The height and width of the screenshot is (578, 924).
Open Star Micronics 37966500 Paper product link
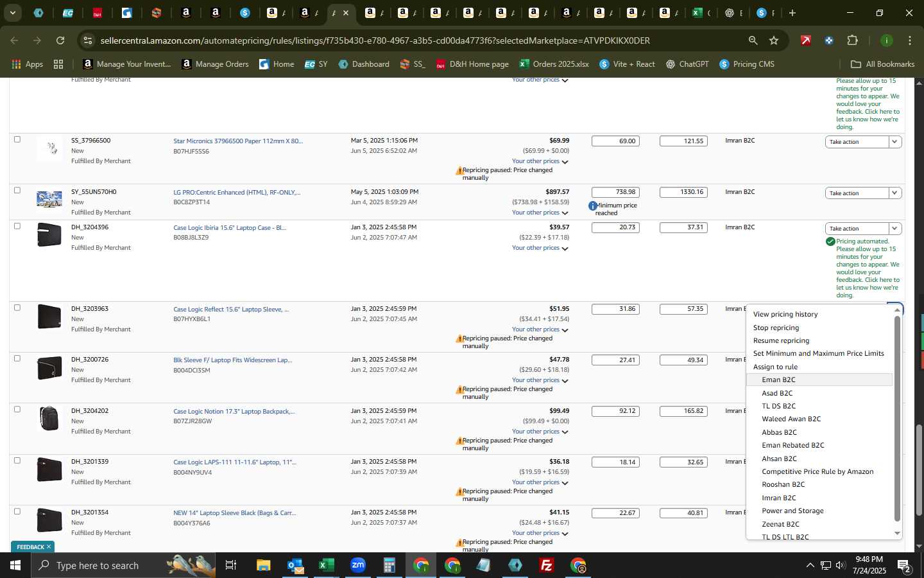(x=238, y=141)
